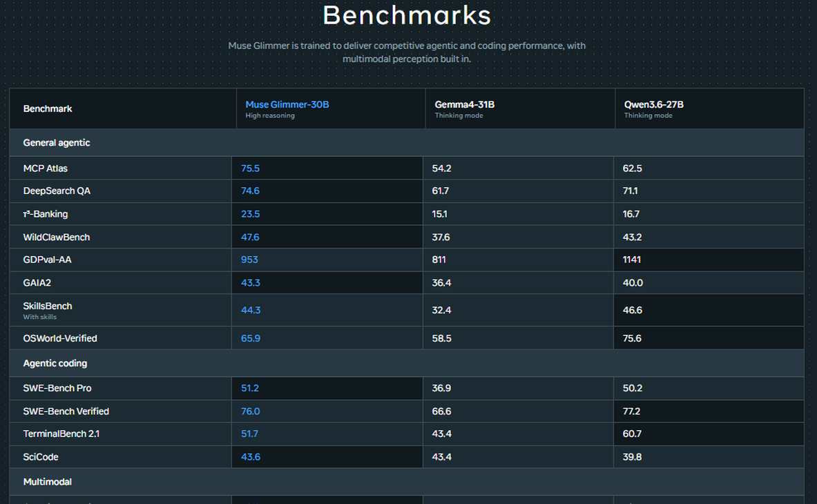Click the 43.2 WildClawBench score

(x=632, y=237)
